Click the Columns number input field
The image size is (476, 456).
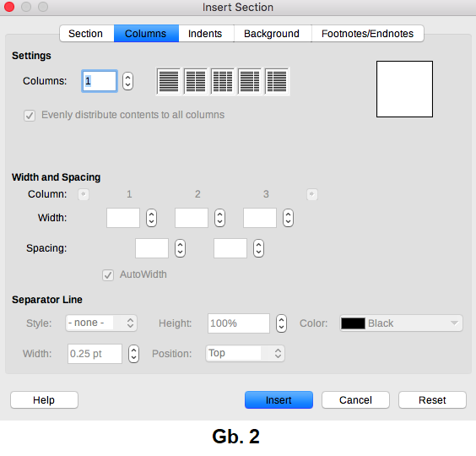click(x=100, y=81)
